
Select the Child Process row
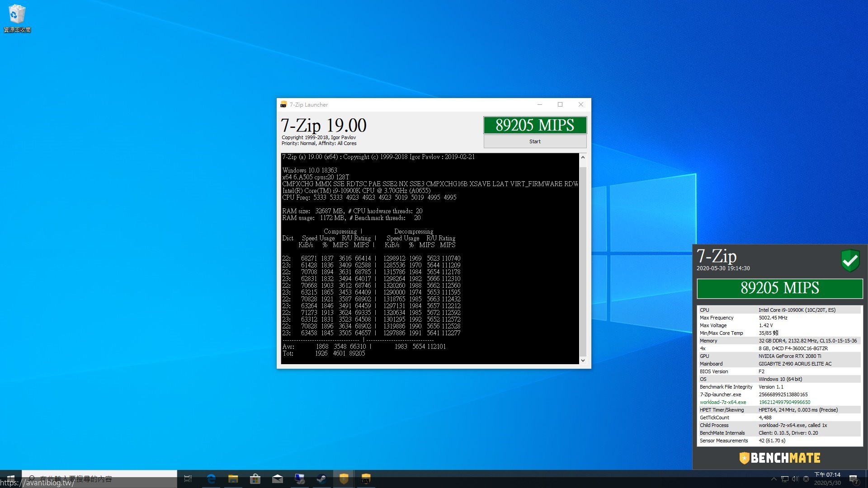[780, 425]
